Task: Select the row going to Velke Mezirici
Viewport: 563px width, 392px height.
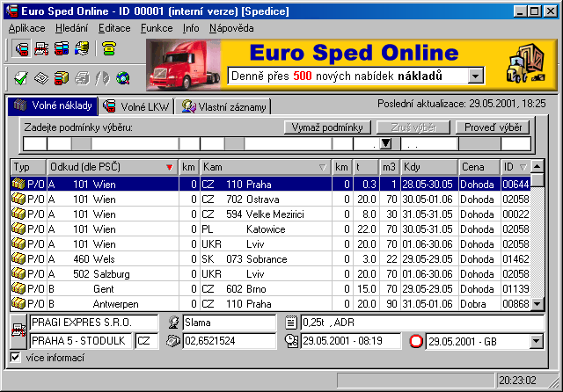Action: pos(270,214)
